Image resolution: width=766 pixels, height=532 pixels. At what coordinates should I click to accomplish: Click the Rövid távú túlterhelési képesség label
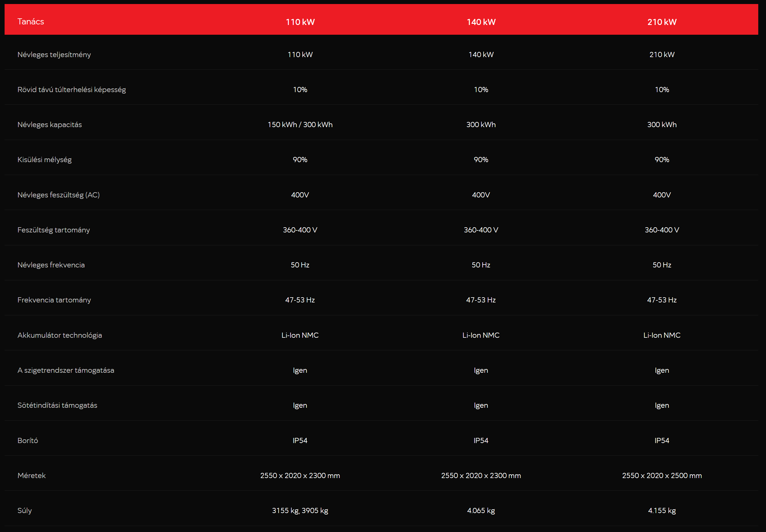[72, 90]
